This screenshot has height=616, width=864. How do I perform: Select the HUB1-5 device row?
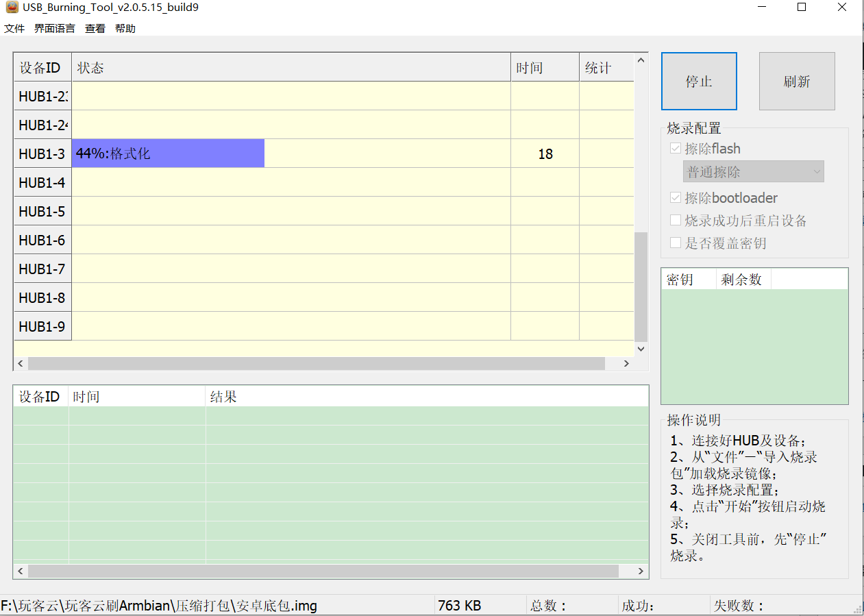[324, 211]
